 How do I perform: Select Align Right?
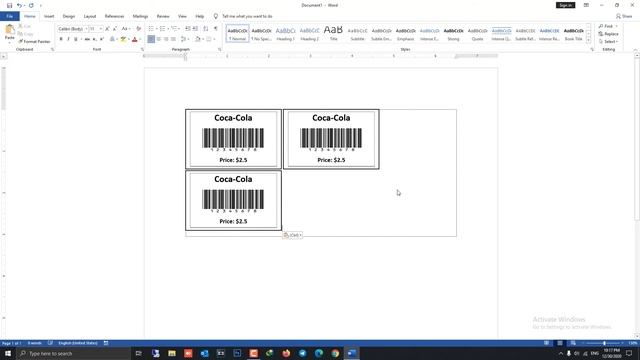[x=166, y=39]
